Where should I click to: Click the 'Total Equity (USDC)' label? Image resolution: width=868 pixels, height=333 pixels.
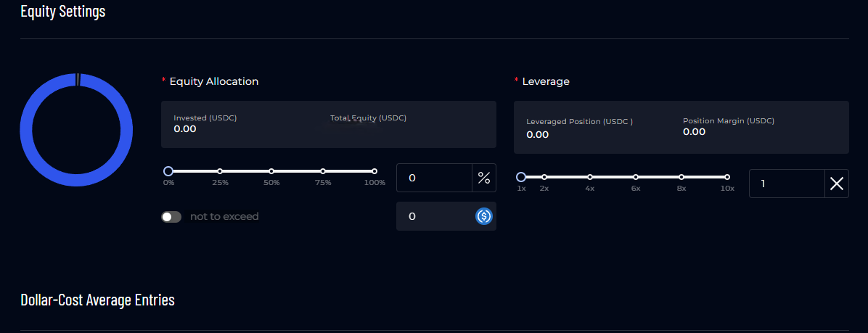click(368, 118)
